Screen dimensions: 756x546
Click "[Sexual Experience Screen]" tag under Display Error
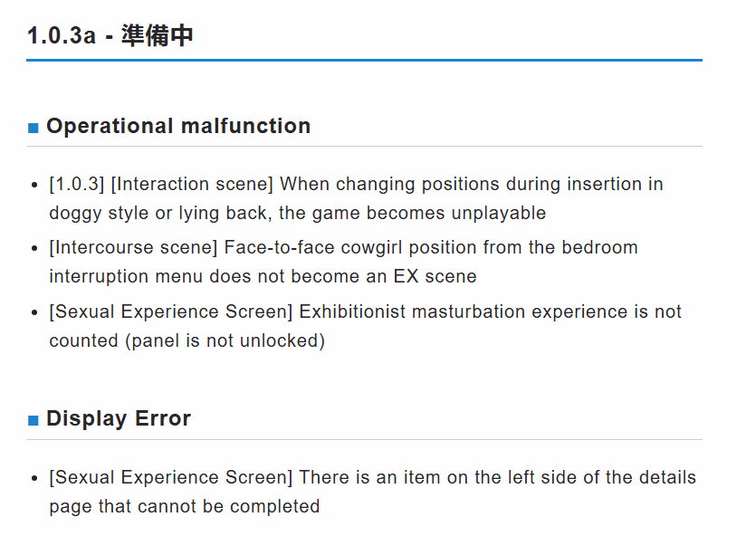click(x=171, y=477)
